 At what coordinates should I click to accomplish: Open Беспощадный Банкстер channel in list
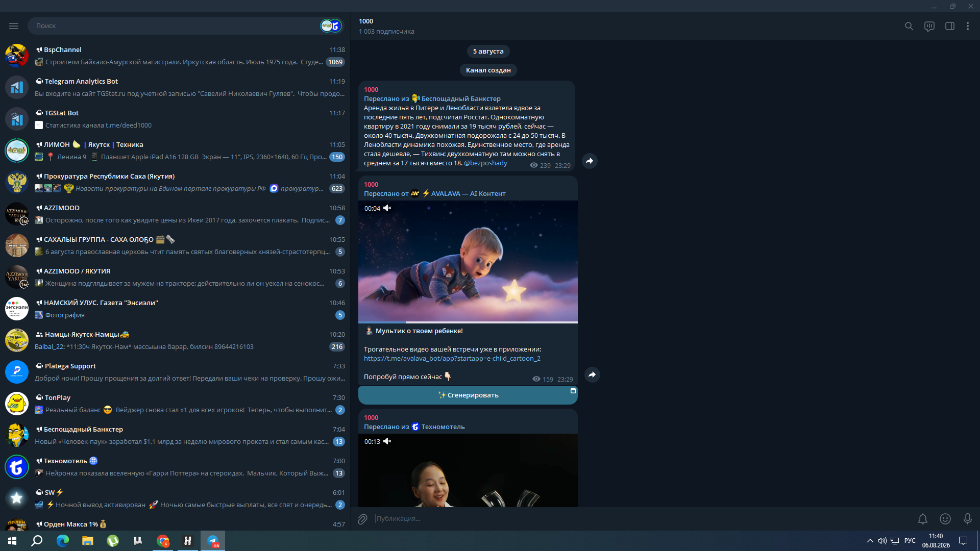tap(175, 435)
